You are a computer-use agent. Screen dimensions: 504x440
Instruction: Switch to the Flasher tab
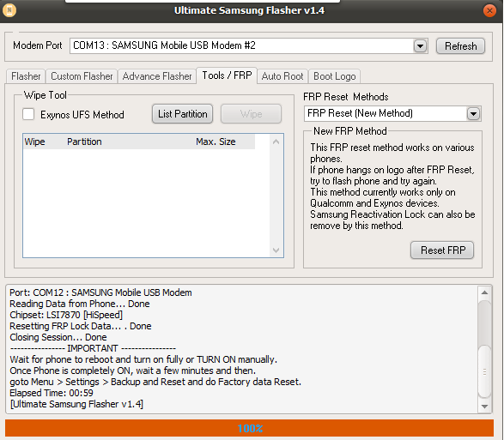(26, 76)
